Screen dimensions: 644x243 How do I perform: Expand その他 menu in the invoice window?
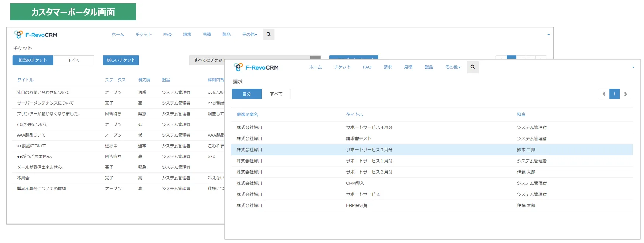click(453, 67)
